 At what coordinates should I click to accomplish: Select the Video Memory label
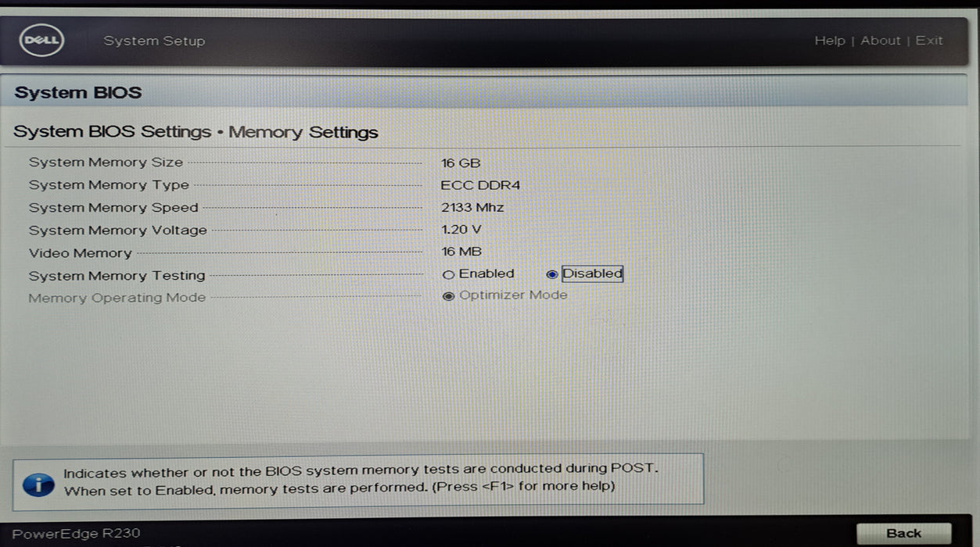coord(80,253)
